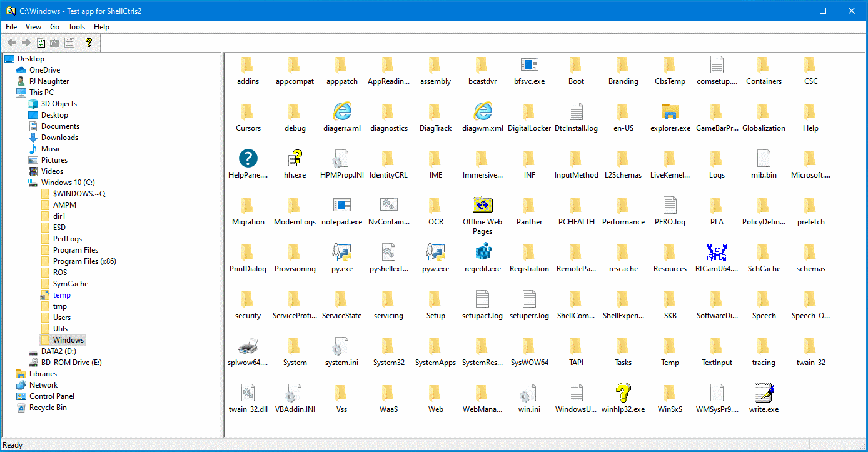Viewport: 868px width, 452px height.
Task: Click the Go menu
Action: tap(54, 26)
